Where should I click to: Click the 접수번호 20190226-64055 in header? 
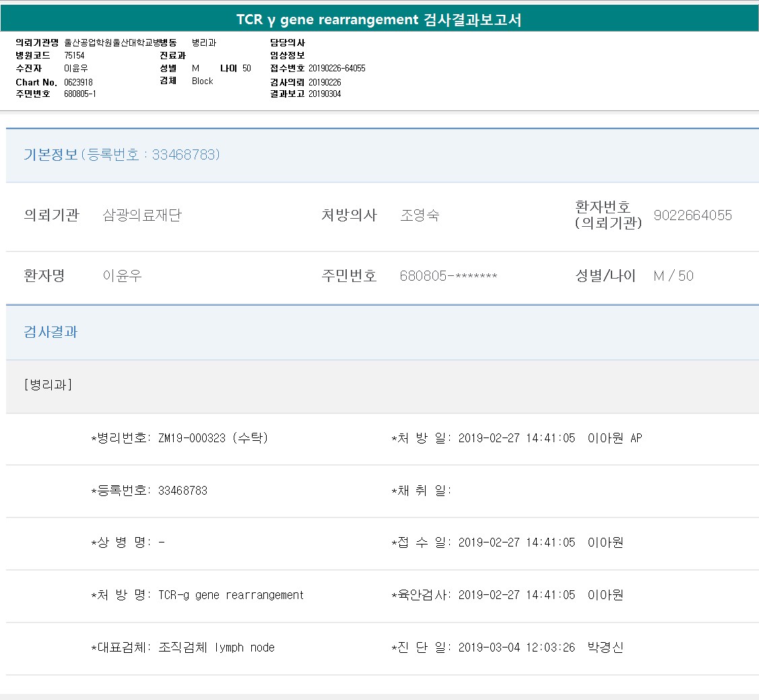pos(337,69)
